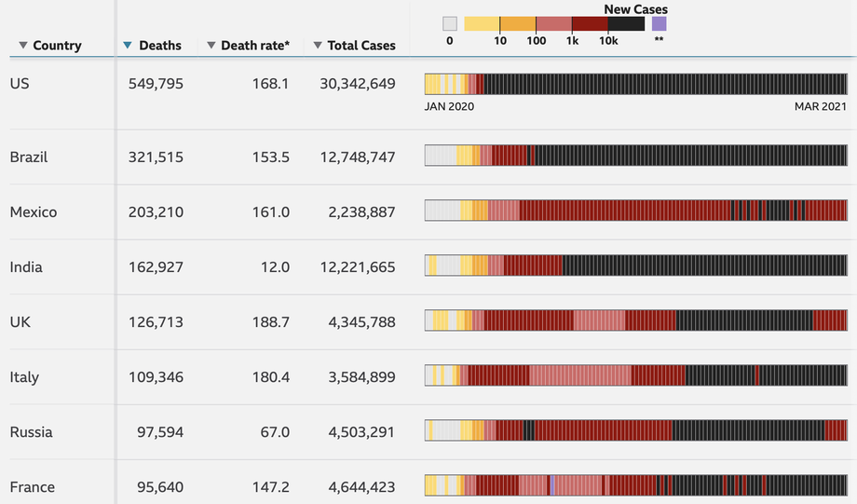Click the Country column header text
Image resolution: width=857 pixels, height=504 pixels.
58,46
